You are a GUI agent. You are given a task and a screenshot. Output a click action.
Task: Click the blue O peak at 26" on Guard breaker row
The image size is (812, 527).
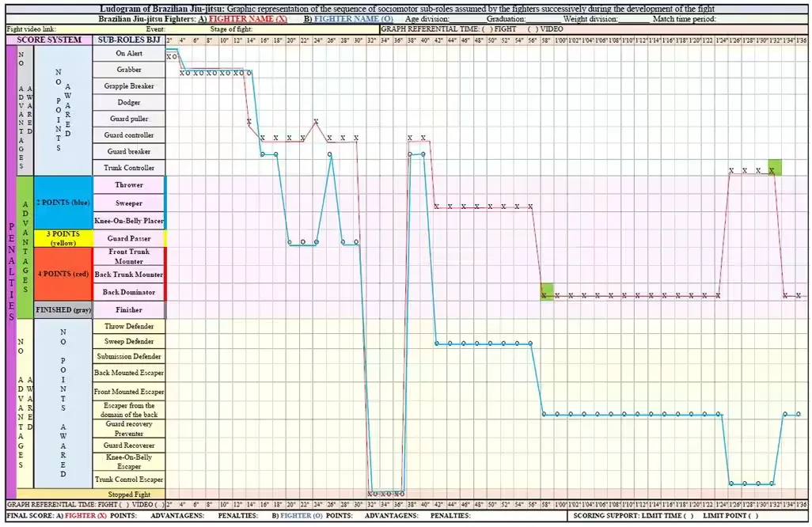(x=330, y=154)
